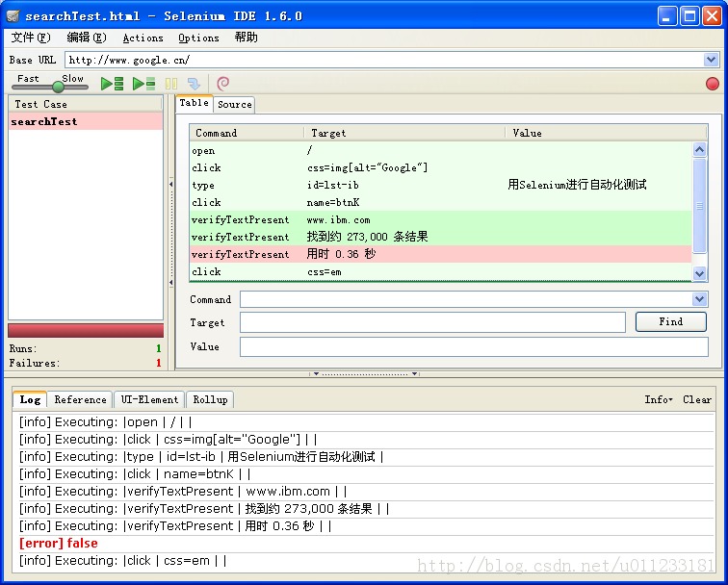Play the current test case

pyautogui.click(x=143, y=84)
